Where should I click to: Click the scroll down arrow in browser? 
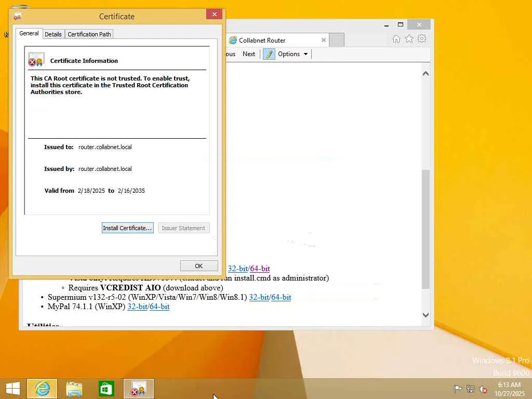(425, 315)
